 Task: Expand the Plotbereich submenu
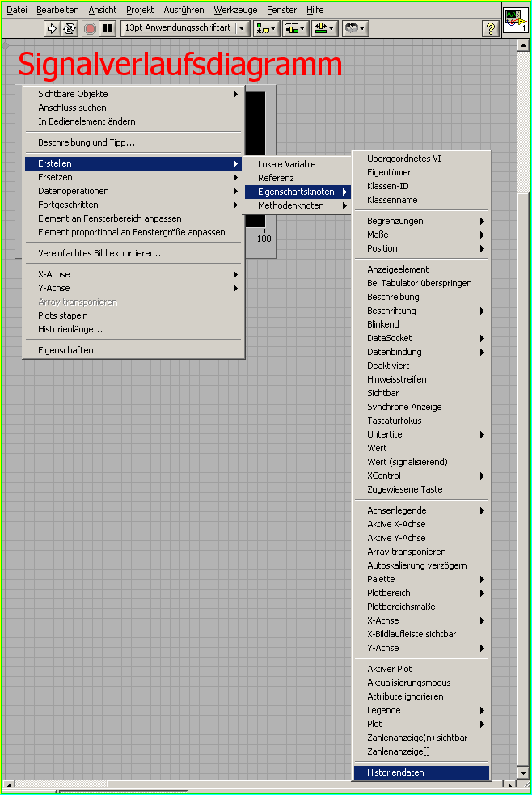pyautogui.click(x=421, y=593)
